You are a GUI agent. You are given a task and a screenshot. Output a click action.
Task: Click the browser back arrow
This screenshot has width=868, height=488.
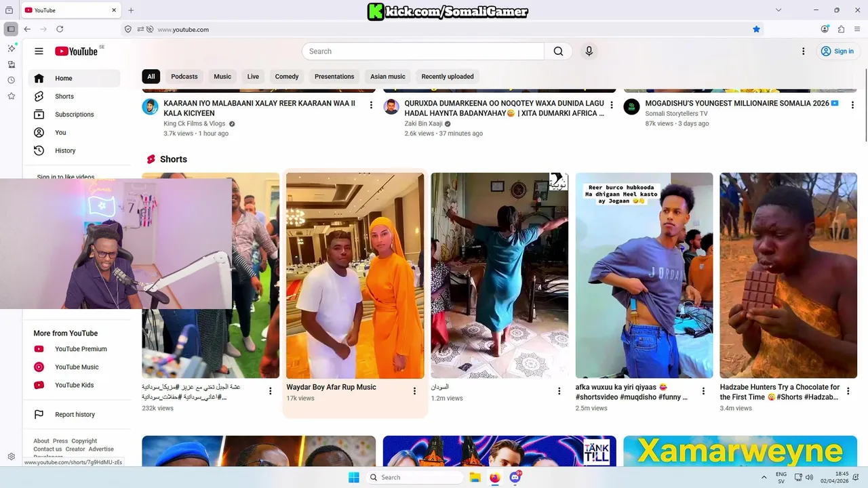pos(27,29)
